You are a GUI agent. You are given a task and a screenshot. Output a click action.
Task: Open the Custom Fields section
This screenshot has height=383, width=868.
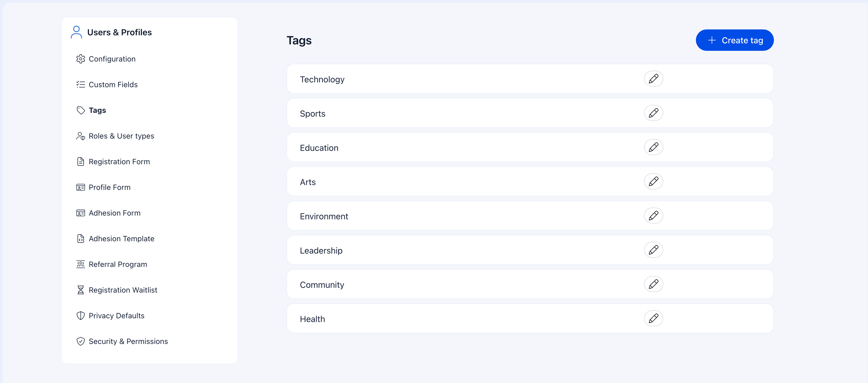pyautogui.click(x=113, y=85)
